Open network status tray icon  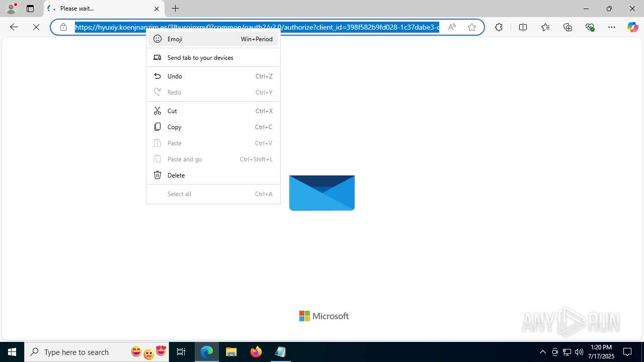click(567, 352)
